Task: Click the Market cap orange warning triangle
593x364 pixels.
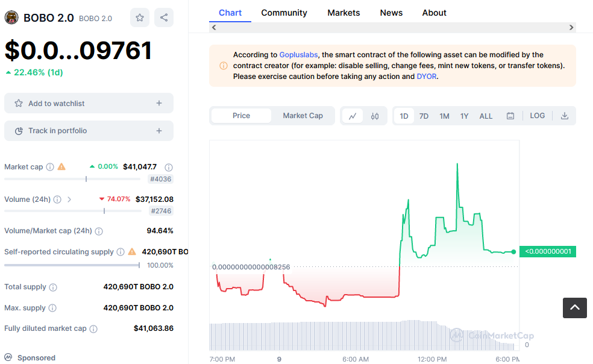Action: (61, 166)
